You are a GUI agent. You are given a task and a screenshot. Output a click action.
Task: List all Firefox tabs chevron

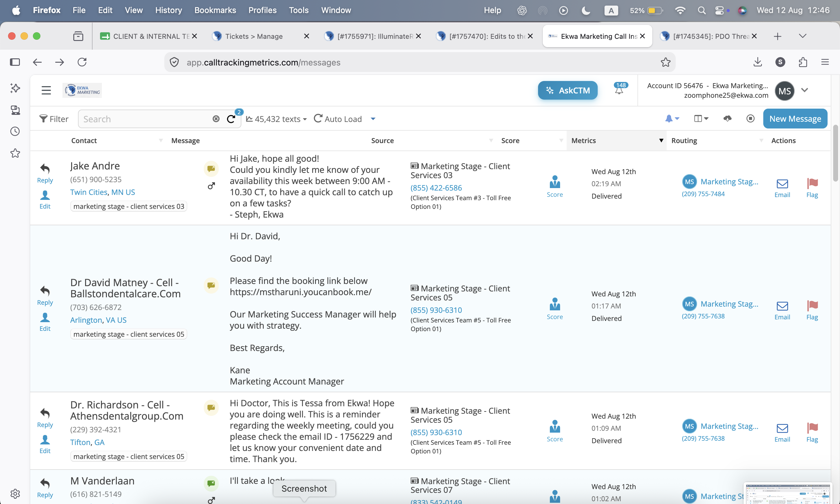point(803,36)
